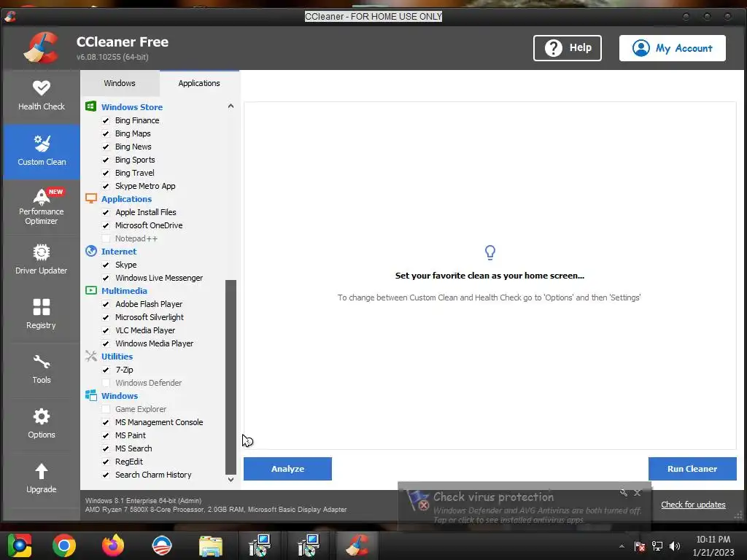This screenshot has height=560, width=747.
Task: Click the Microsoft Silverlight entry
Action: tap(149, 317)
